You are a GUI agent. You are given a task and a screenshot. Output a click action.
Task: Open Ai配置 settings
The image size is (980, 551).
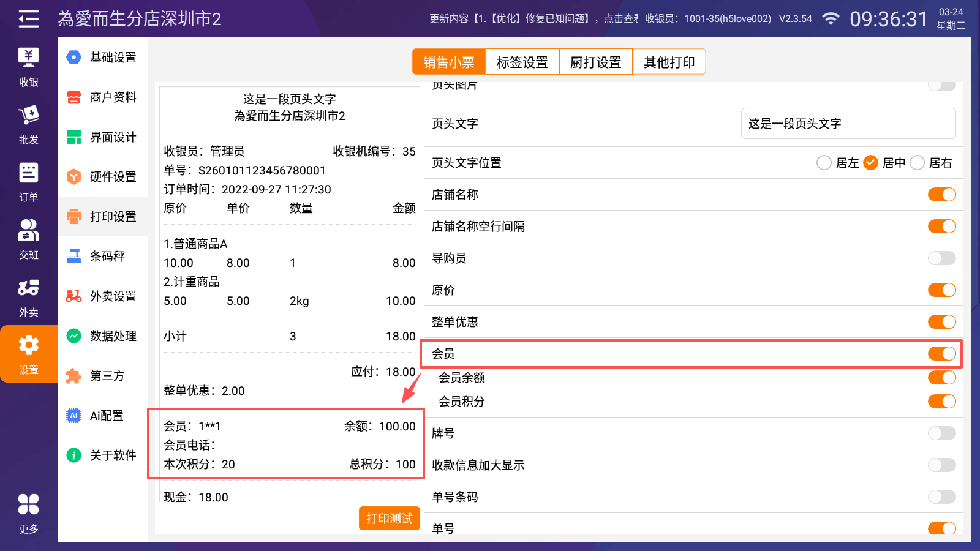pos(103,416)
